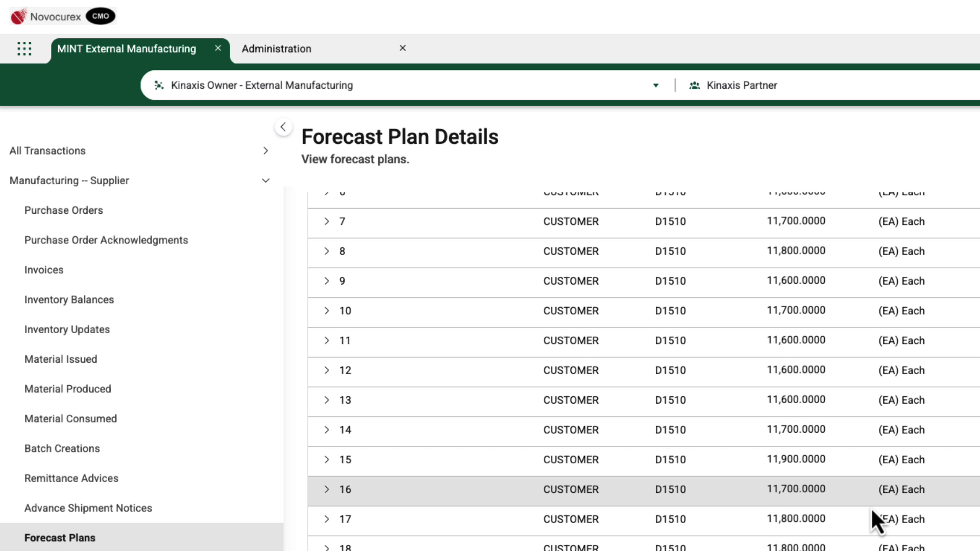Expand forecast plan row 16
The width and height of the screenshot is (980, 551).
click(x=326, y=489)
